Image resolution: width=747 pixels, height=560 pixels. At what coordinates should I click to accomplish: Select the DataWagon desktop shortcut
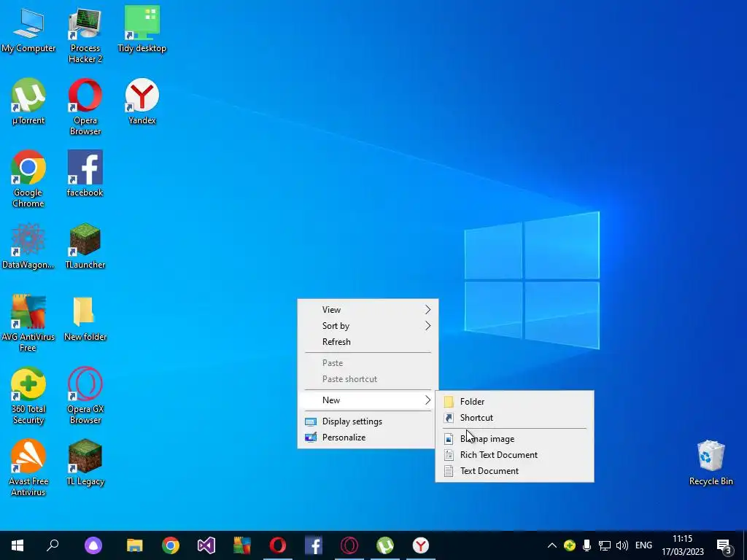[28, 246]
